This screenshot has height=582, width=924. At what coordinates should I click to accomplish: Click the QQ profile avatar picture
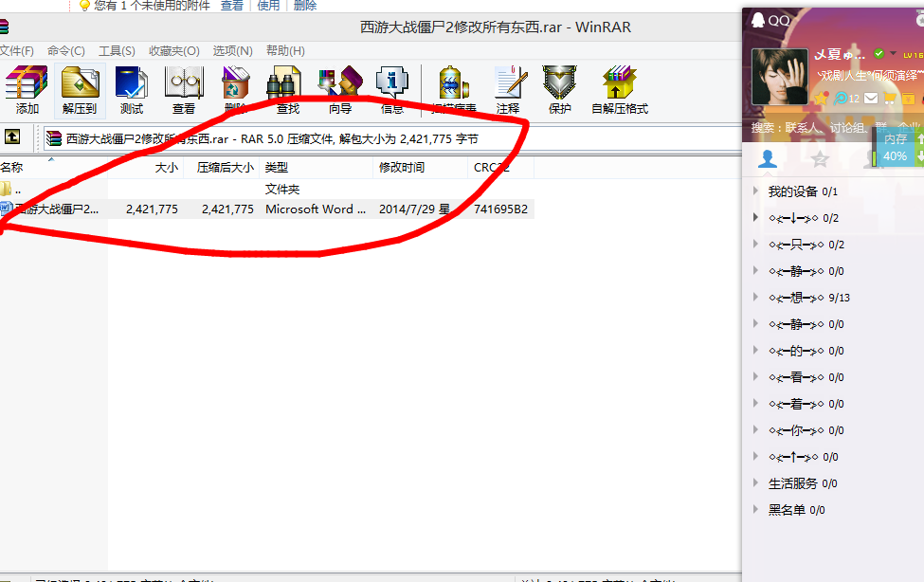pyautogui.click(x=780, y=77)
